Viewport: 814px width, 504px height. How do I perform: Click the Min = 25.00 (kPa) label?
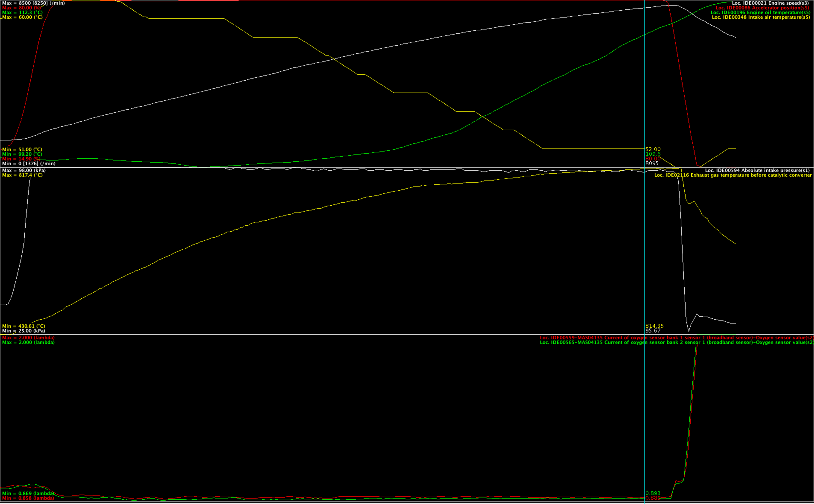point(23,331)
